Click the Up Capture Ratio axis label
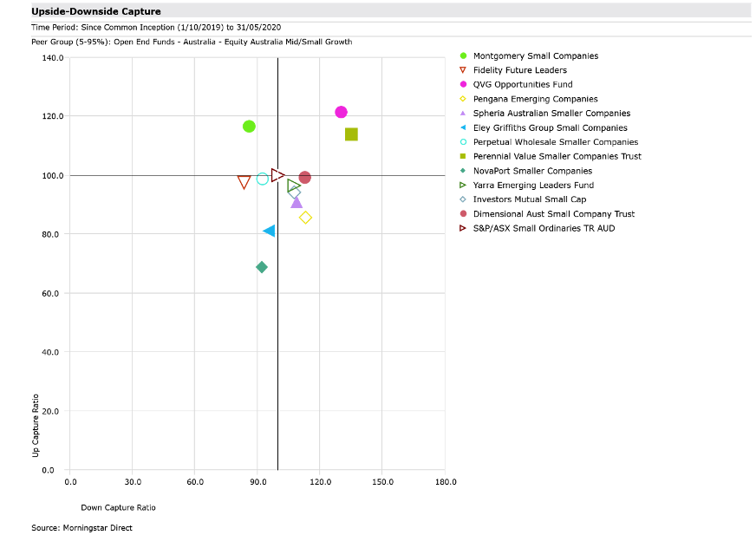Viewport: 756px width, 548px height. tap(36, 426)
